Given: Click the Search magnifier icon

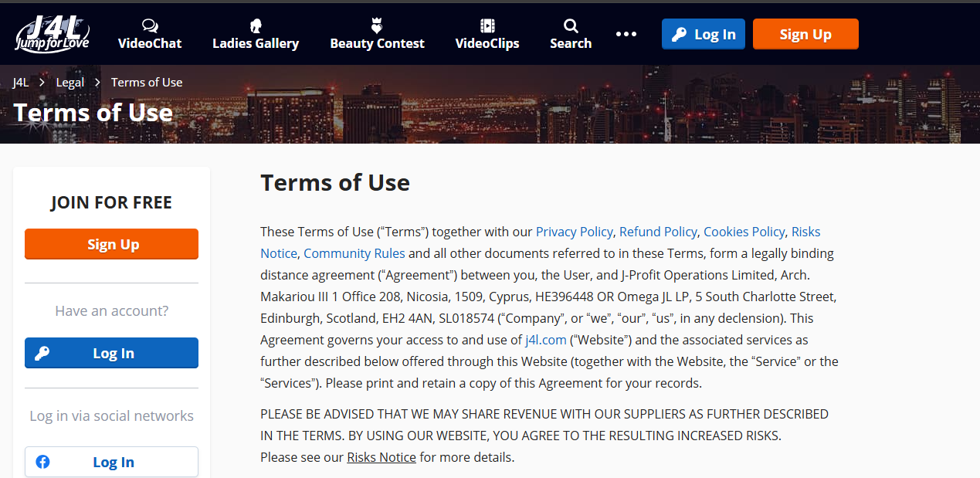Looking at the screenshot, I should pyautogui.click(x=571, y=25).
